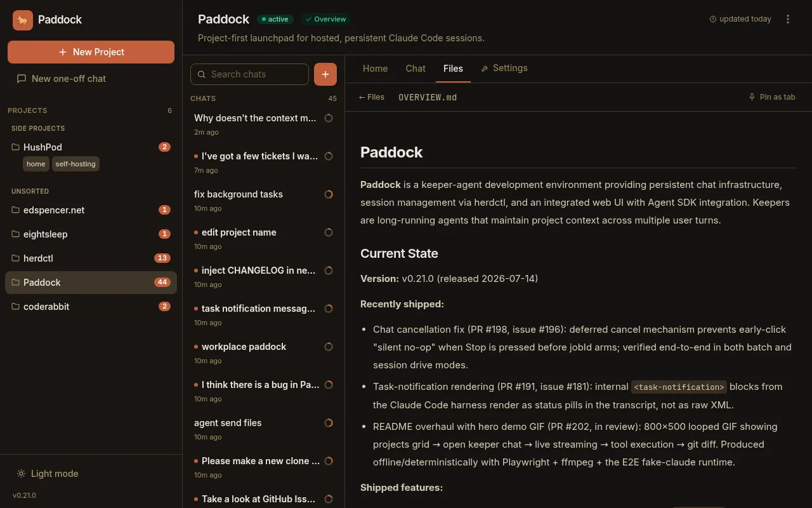812x508 pixels.
Task: Click status ring on 'fix background tasks' chat
Action: [329, 194]
